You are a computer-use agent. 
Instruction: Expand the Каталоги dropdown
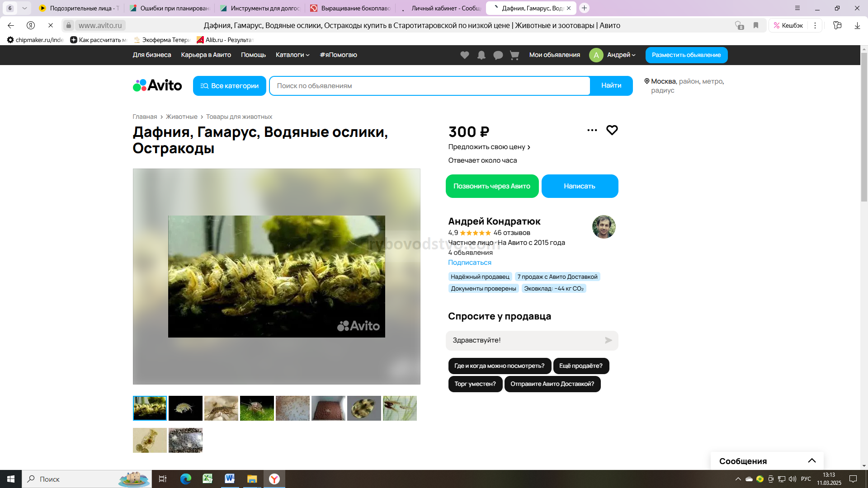pos(292,55)
